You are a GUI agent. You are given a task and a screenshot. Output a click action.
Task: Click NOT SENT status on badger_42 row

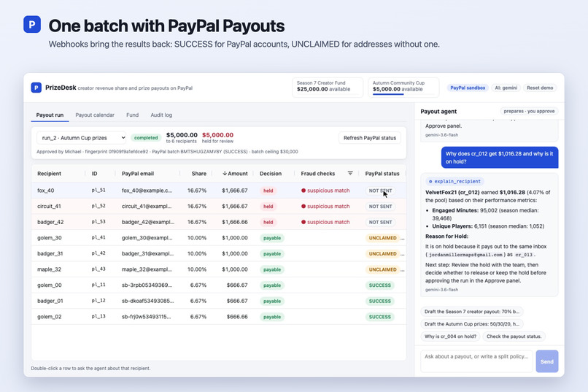380,222
